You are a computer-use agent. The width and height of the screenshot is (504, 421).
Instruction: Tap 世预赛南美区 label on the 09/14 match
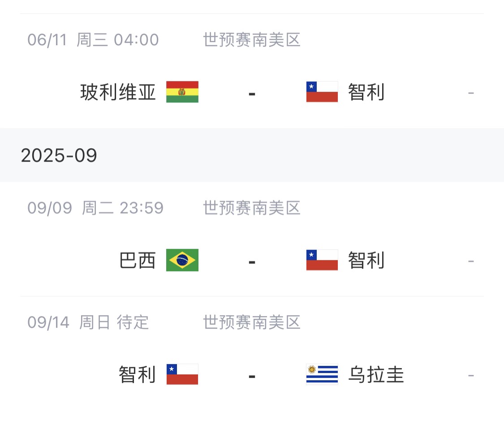click(251, 322)
